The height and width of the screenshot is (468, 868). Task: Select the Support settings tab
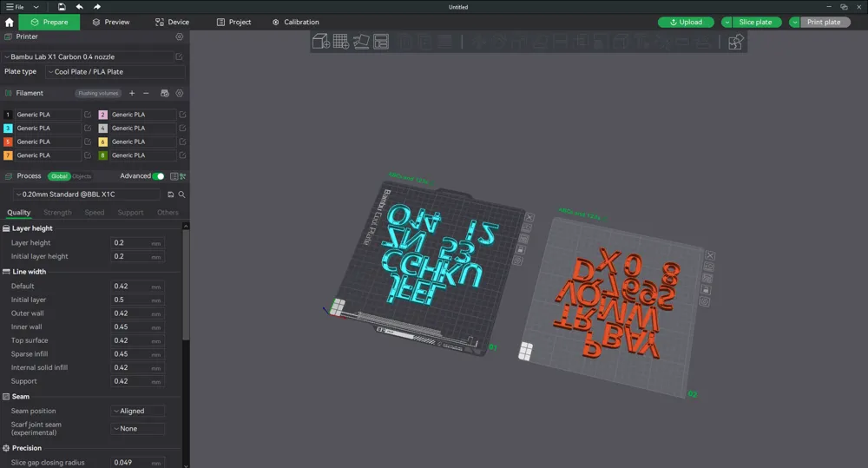coord(130,213)
